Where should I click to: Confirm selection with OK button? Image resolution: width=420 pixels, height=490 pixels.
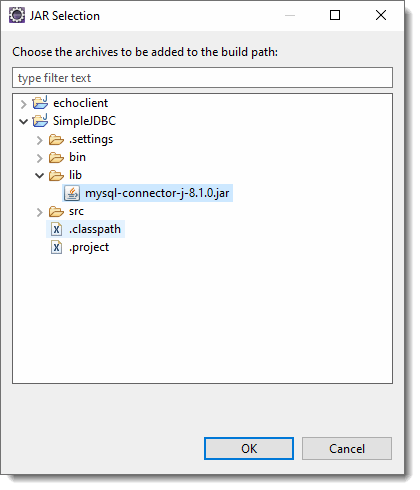point(249,448)
